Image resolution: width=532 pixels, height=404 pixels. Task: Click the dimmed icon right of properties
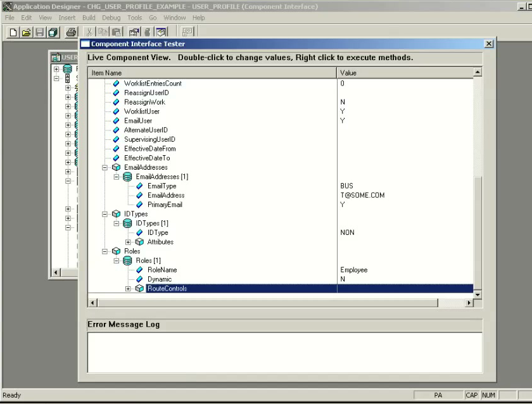(x=147, y=32)
